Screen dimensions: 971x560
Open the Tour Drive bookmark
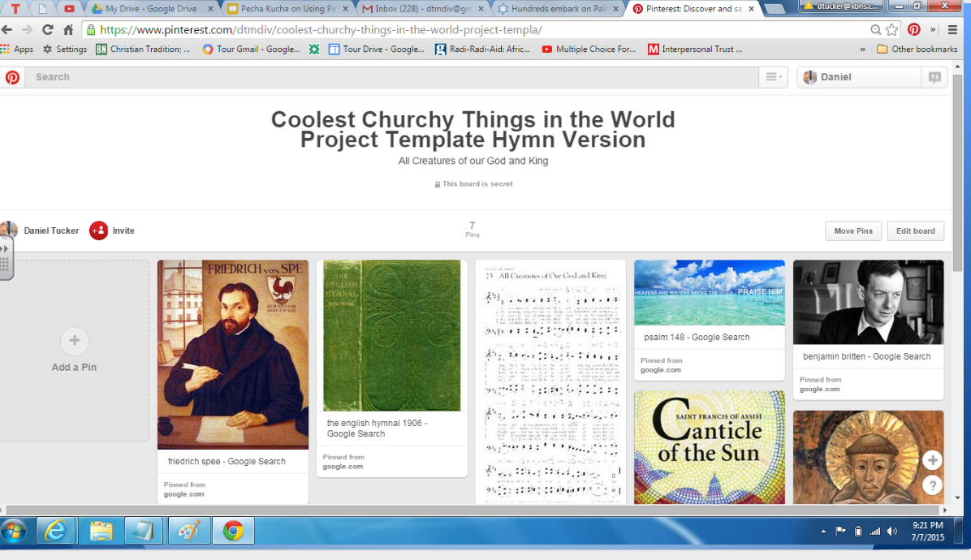click(x=377, y=49)
